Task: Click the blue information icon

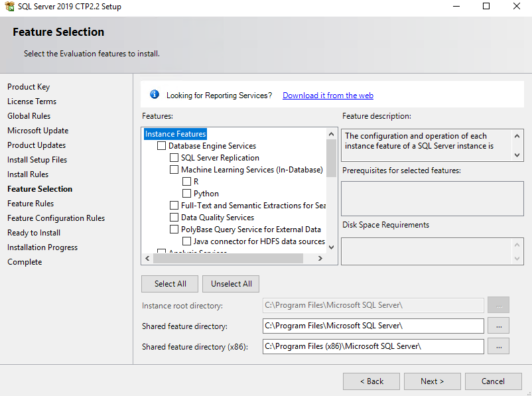Action: [155, 94]
